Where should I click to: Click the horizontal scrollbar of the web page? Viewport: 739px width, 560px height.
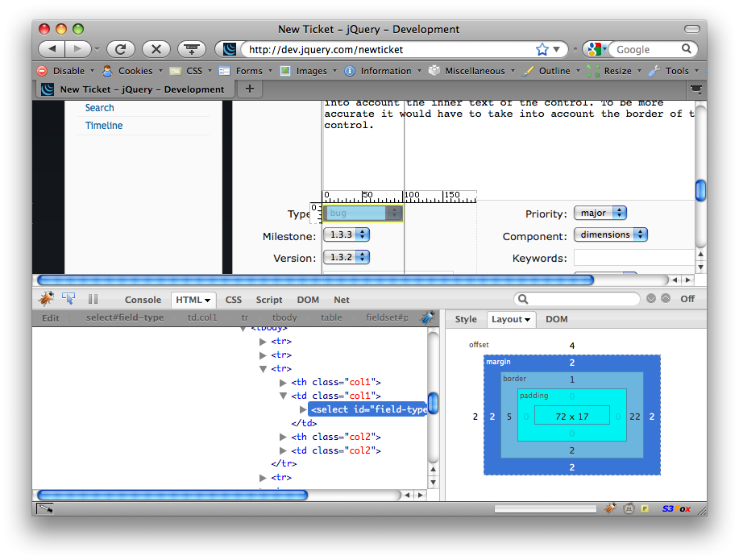[314, 280]
